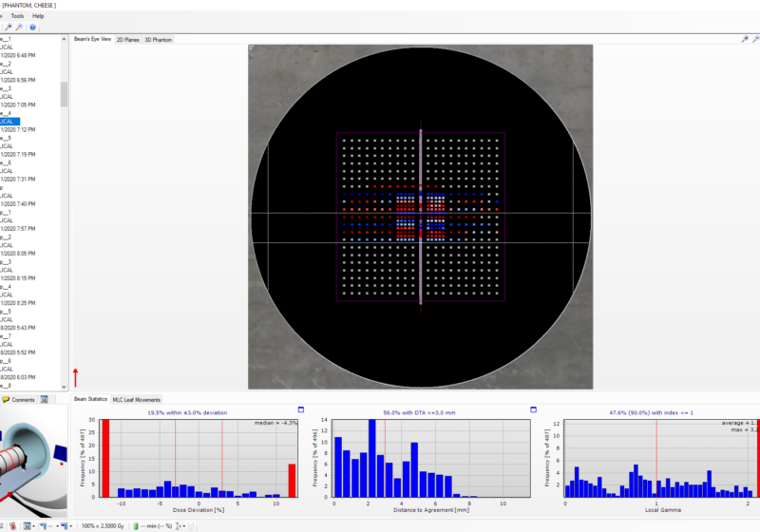Select the Beam Statistics tab
This screenshot has height=532, width=760.
click(x=91, y=400)
